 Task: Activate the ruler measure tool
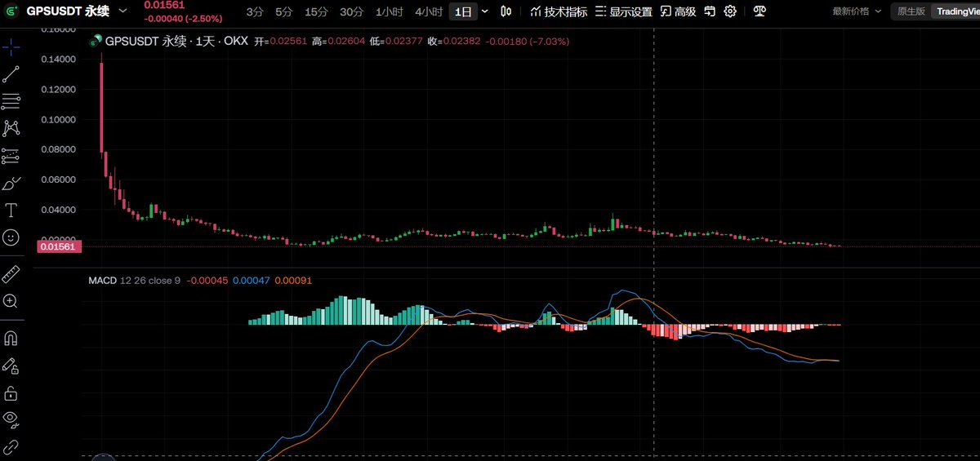pos(11,273)
